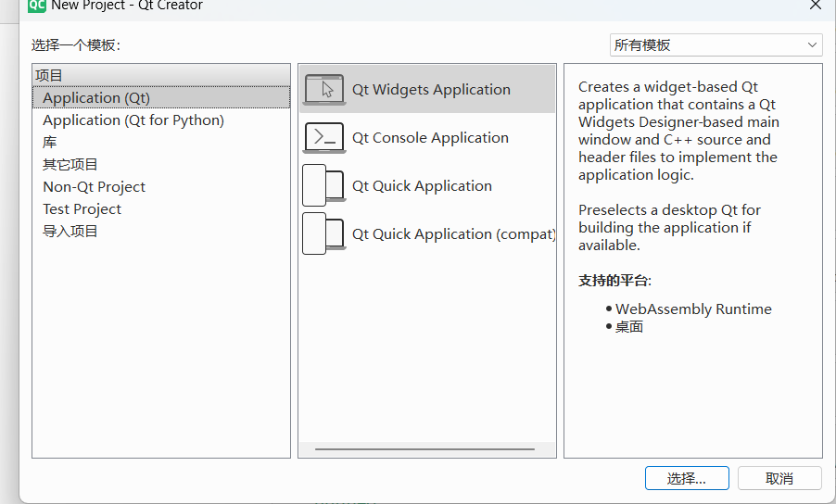Open the 所有模板 template filter dropdown

[716, 45]
